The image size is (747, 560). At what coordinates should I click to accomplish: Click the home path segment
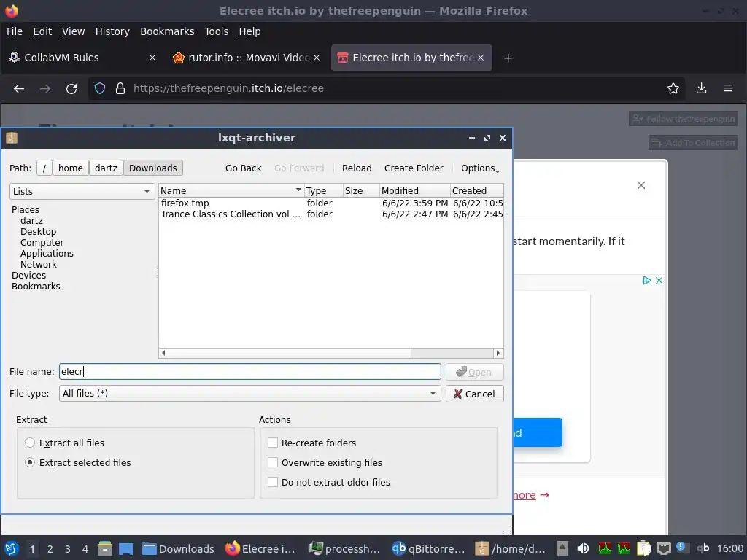point(71,168)
